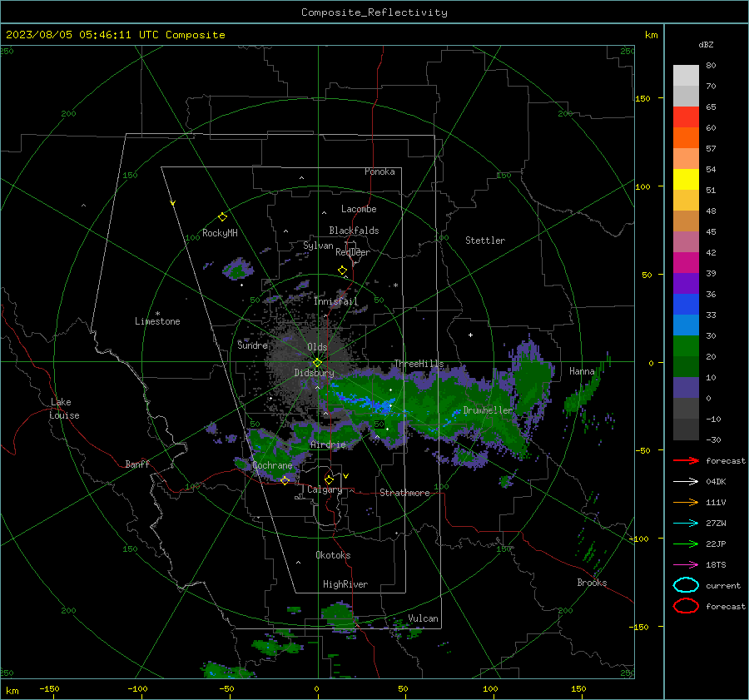
Task: Click the red 60-65 dBZ color swatch
Action: tap(686, 117)
